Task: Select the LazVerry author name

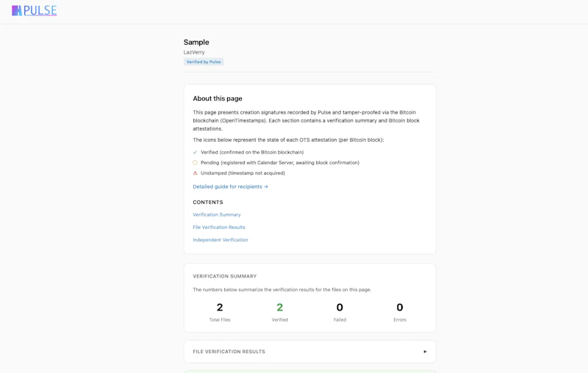Action: [x=194, y=52]
